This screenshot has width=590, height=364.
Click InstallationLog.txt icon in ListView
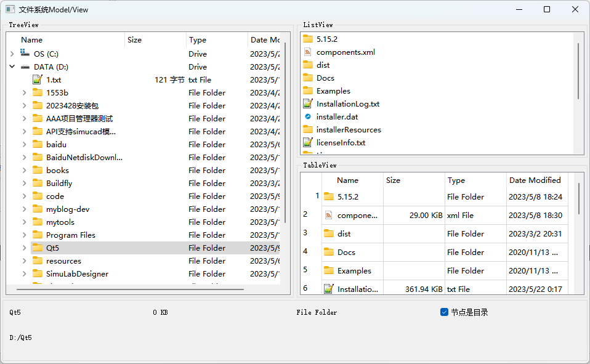[308, 103]
